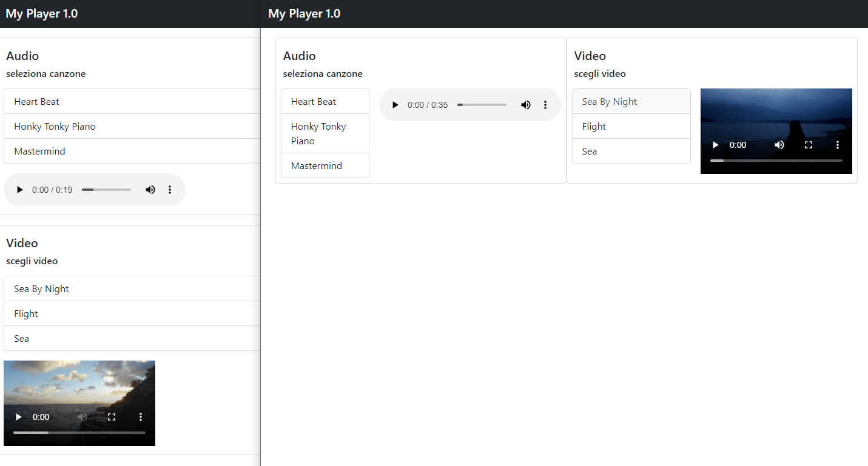Image resolution: width=868 pixels, height=466 pixels.
Task: Click 'scegli video' label in left window
Action: (x=32, y=261)
